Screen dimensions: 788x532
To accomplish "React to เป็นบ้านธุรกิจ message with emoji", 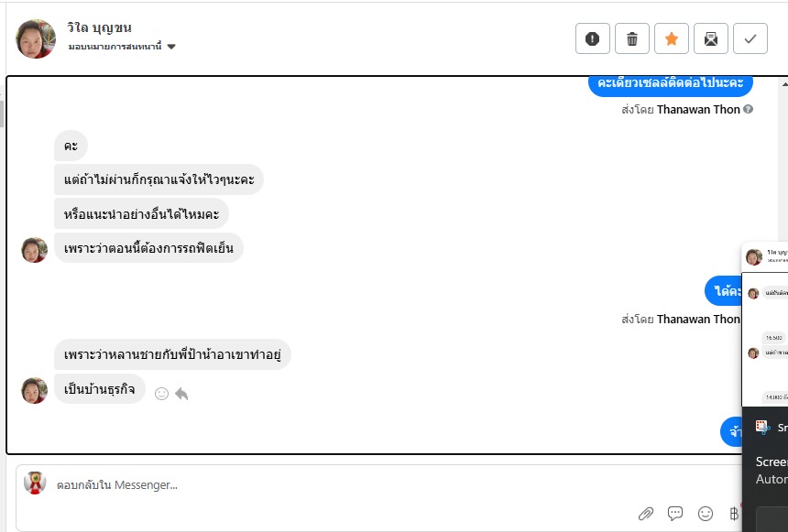I will 161,394.
